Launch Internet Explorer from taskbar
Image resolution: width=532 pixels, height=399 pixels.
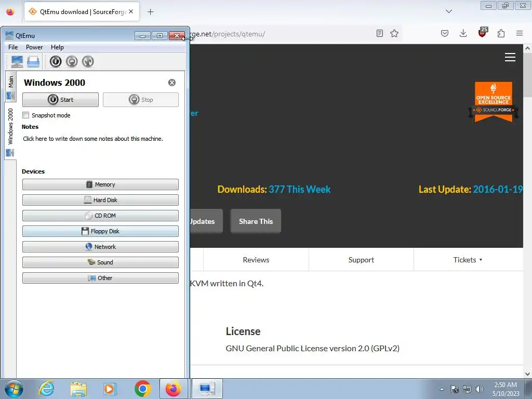click(46, 389)
